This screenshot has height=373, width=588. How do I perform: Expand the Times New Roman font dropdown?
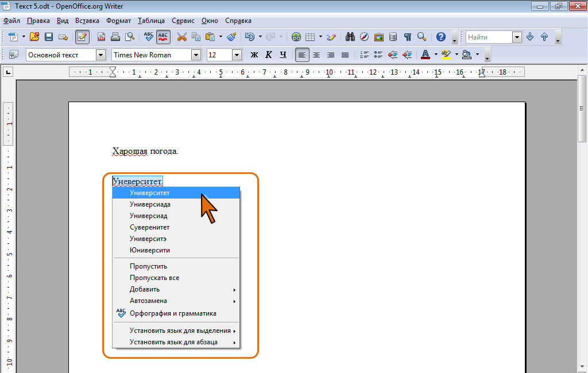[196, 55]
